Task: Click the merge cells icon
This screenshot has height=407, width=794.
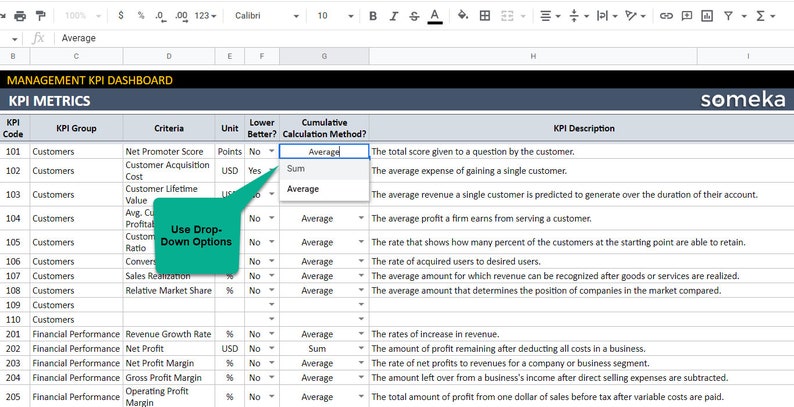Action: point(507,16)
